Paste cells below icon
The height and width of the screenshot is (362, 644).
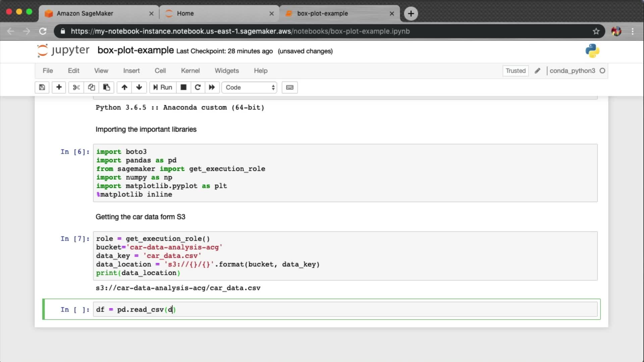pyautogui.click(x=106, y=87)
